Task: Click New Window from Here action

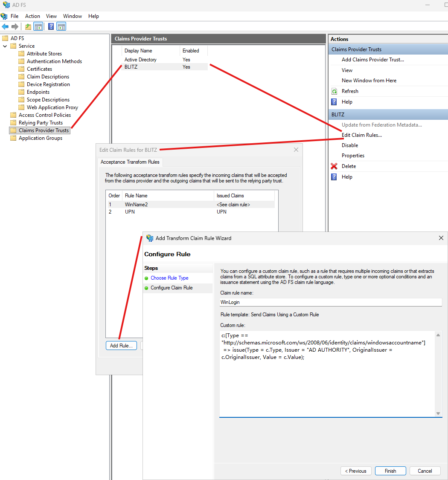Action: coord(369,81)
